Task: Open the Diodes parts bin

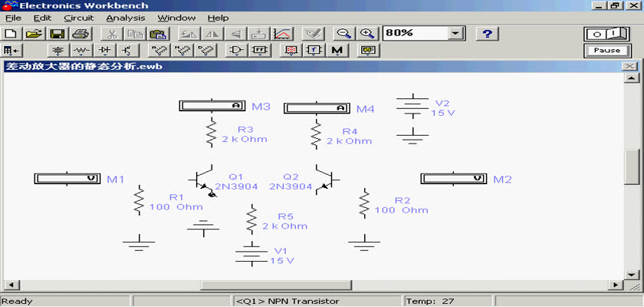Action: (105, 51)
